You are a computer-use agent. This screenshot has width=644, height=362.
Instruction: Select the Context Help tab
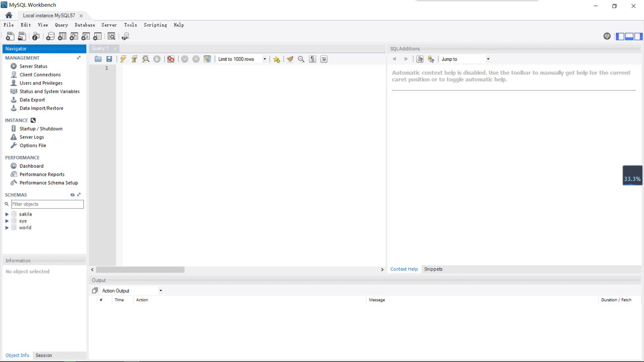point(404,269)
